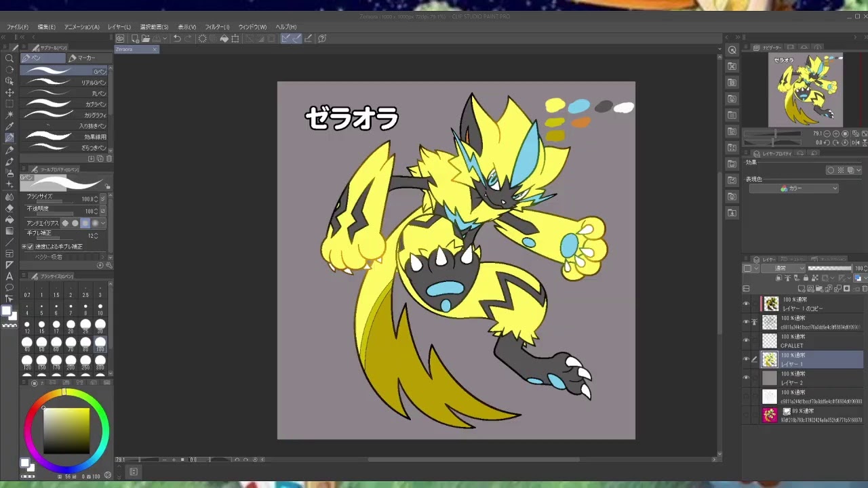Hide the CPALLET layer
This screenshot has height=488, width=868.
coord(746,341)
